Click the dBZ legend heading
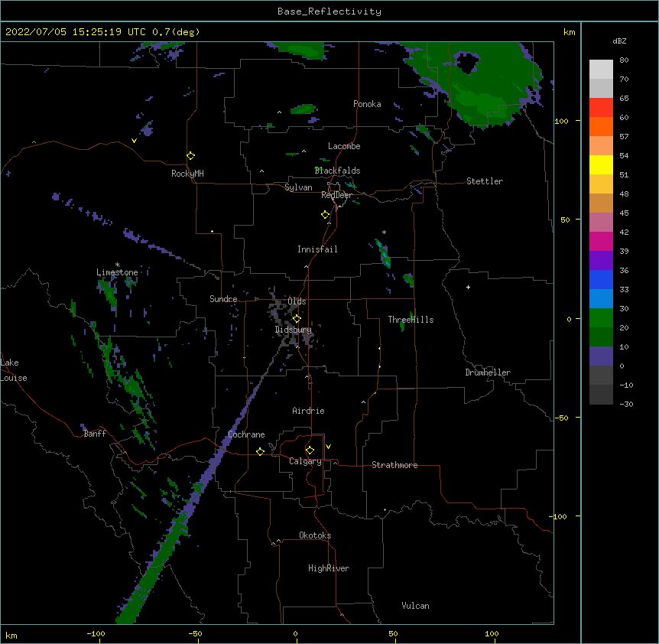The height and width of the screenshot is (644, 659). pyautogui.click(x=619, y=41)
